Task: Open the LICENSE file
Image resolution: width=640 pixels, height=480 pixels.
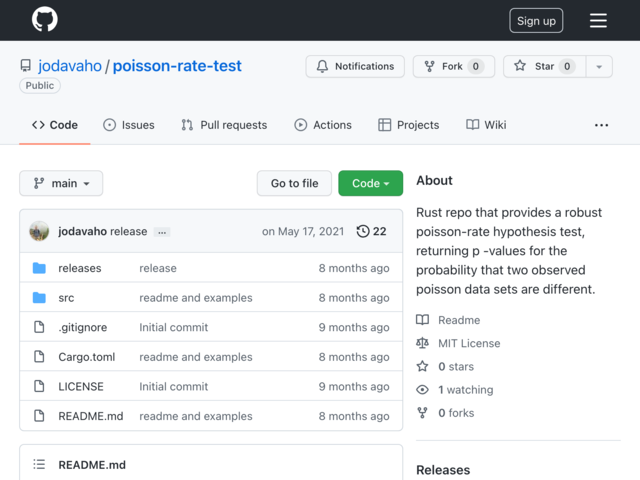Action: (81, 387)
